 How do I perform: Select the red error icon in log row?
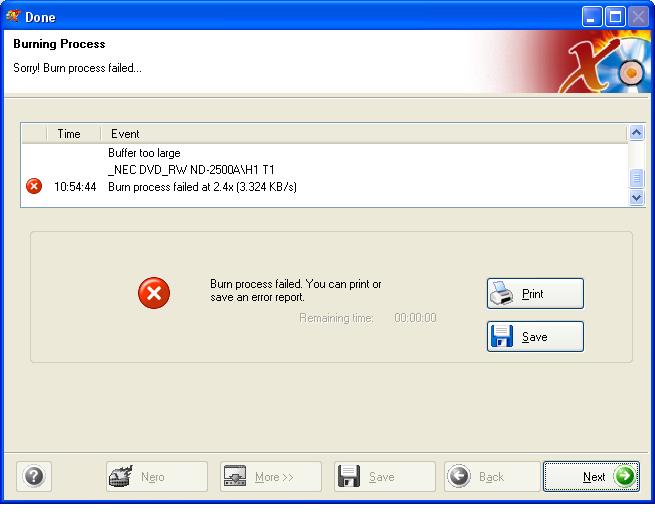click(x=34, y=186)
